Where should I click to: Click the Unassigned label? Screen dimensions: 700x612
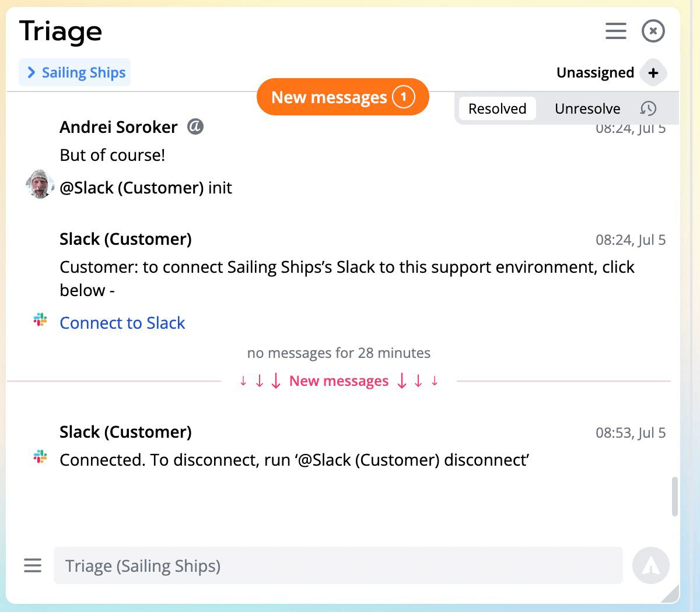point(595,73)
